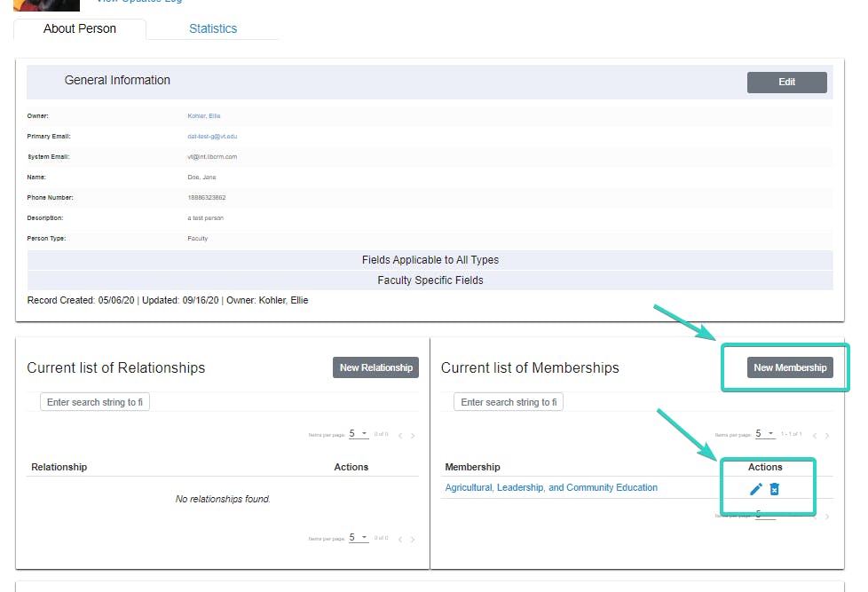Image resolution: width=868 pixels, height=592 pixels.
Task: Go to next page in bottom Relationships paginator
Action: tap(413, 540)
